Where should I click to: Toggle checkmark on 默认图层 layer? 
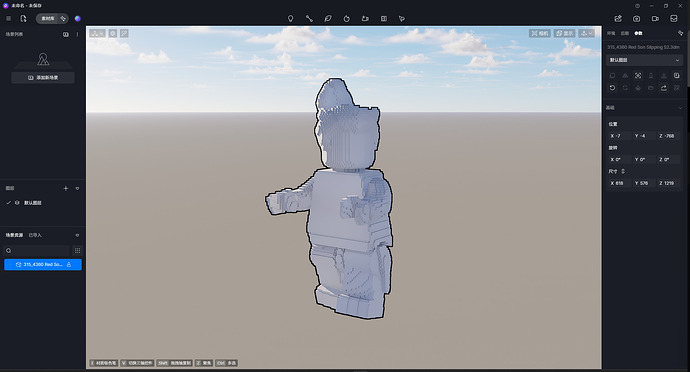[x=8, y=203]
